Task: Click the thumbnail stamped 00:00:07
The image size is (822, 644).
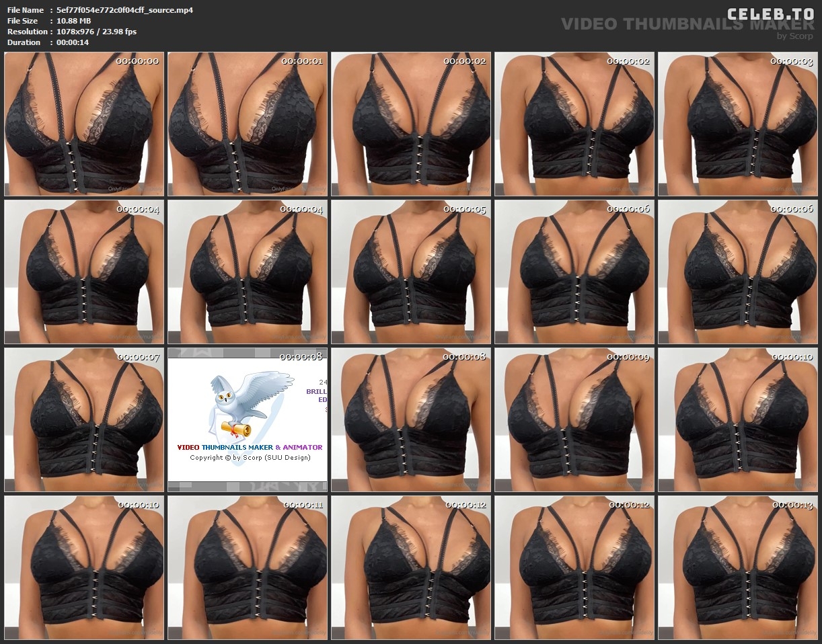Action: click(x=84, y=420)
